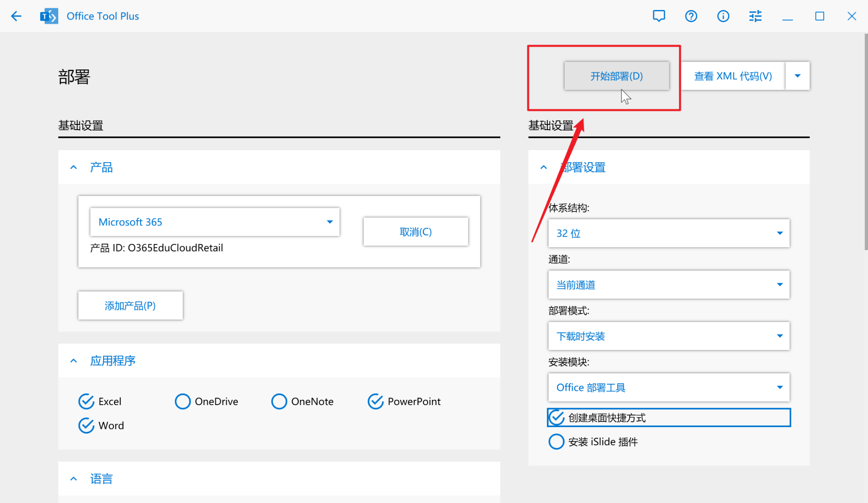The height and width of the screenshot is (503, 868).
Task: Open the about info icon
Action: (x=723, y=16)
